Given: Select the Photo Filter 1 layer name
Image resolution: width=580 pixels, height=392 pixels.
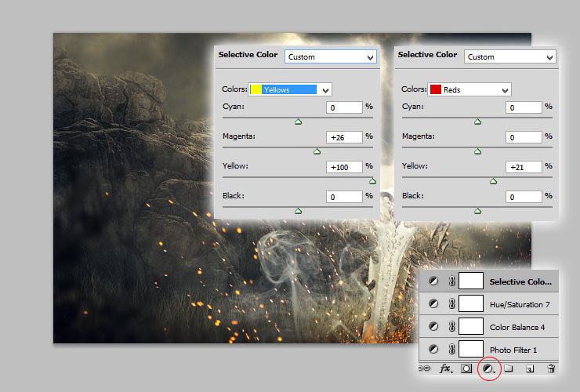Looking at the screenshot, I should (x=513, y=350).
